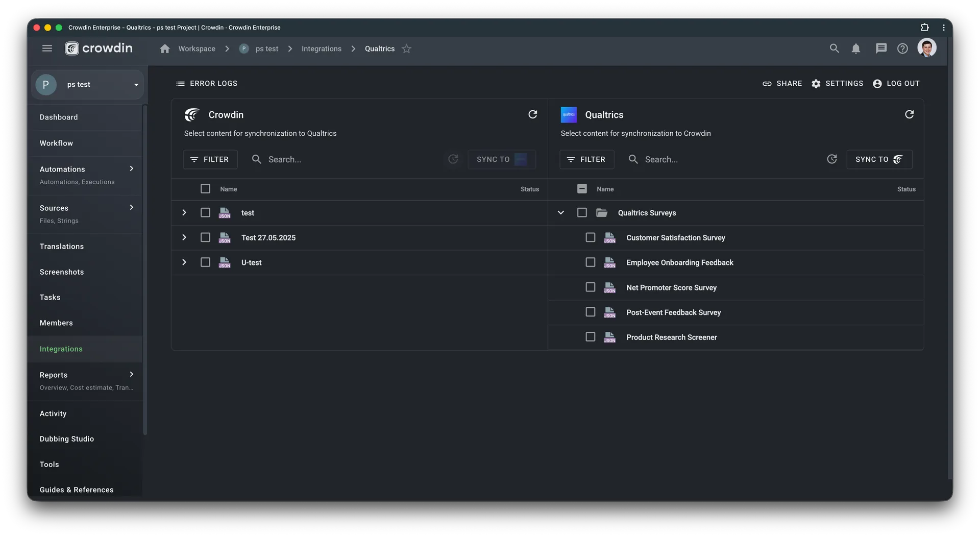This screenshot has height=537, width=980.
Task: Navigate to Dubbing Studio in the sidebar
Action: coord(67,438)
